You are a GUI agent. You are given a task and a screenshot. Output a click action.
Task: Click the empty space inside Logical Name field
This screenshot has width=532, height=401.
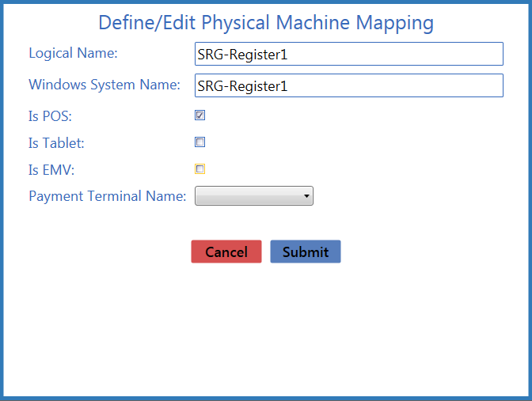(395, 54)
